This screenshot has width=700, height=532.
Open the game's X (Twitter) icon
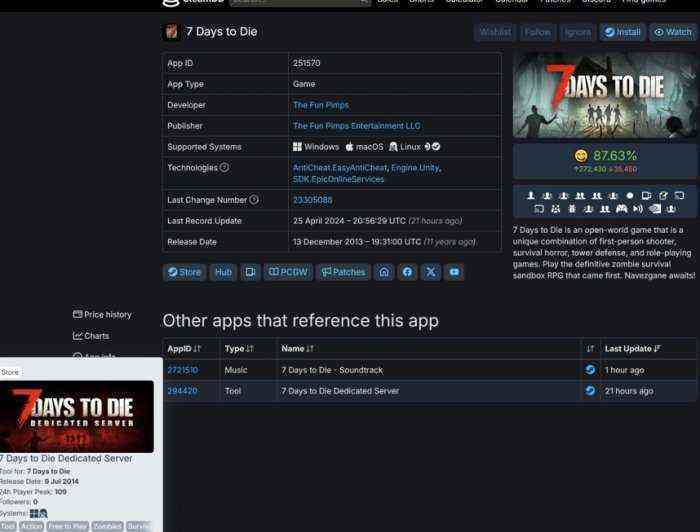[x=431, y=272]
